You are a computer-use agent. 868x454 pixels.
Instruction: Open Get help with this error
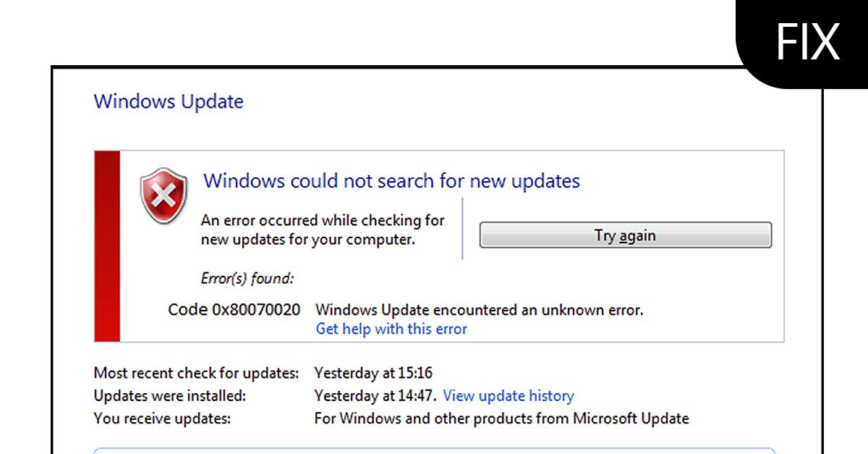391,329
